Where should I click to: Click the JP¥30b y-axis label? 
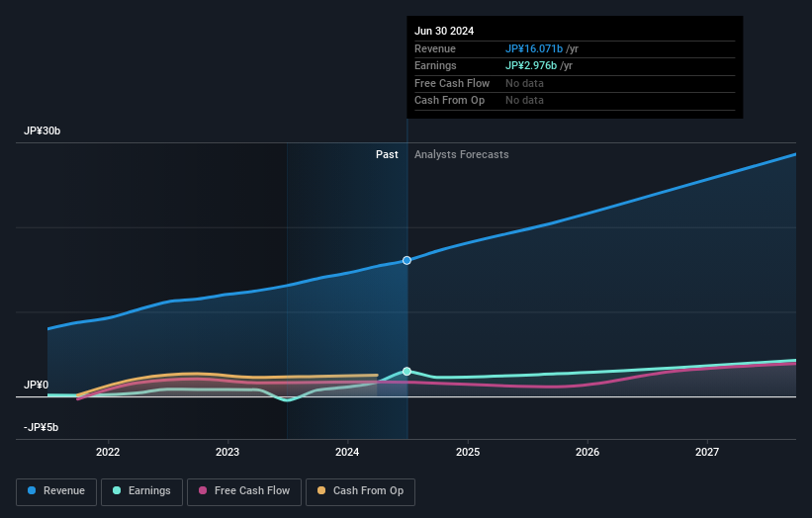click(42, 130)
